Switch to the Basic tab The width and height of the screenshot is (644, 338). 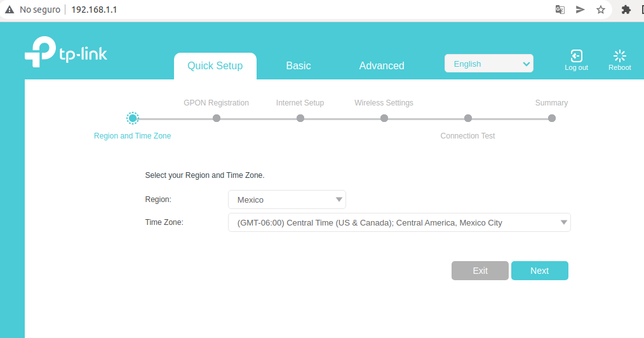[298, 65]
